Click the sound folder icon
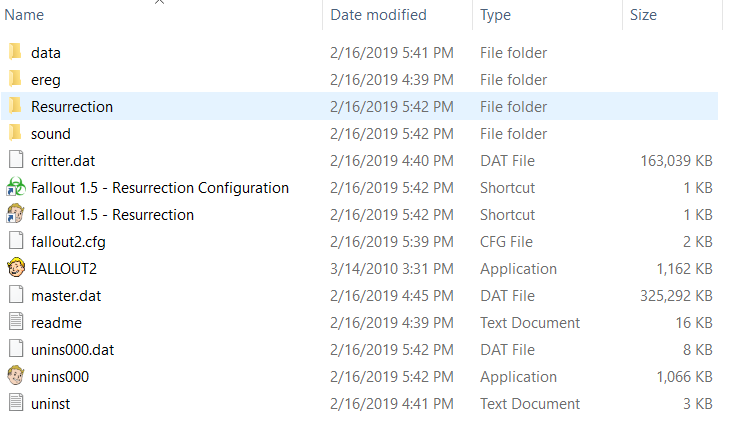 [x=15, y=133]
